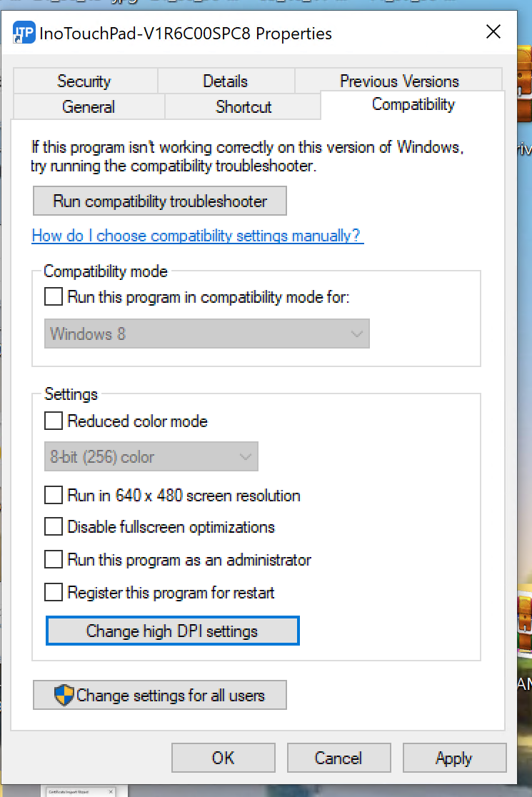532x797 pixels.
Task: Tick Disable fullscreen optimizations checkbox
Action: 54,527
